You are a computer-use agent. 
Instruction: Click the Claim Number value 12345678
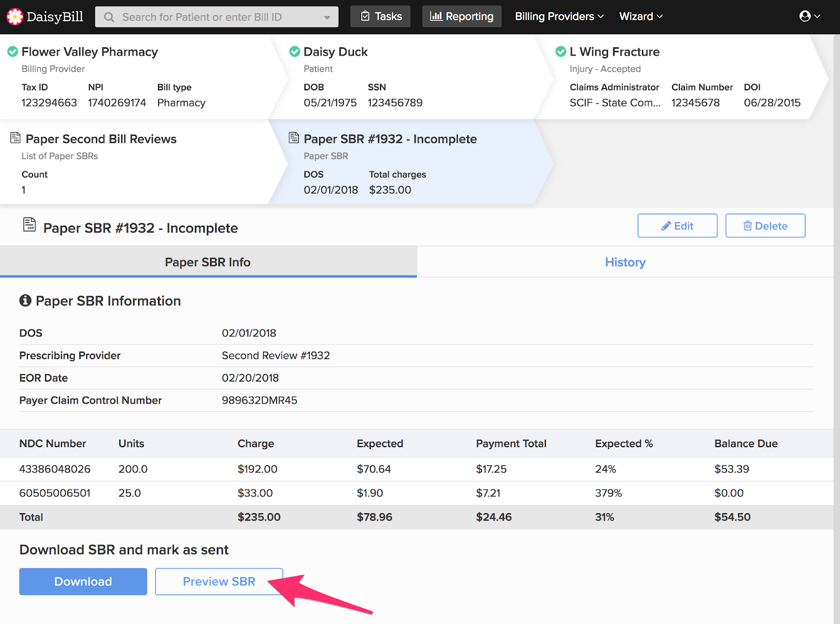tap(696, 102)
